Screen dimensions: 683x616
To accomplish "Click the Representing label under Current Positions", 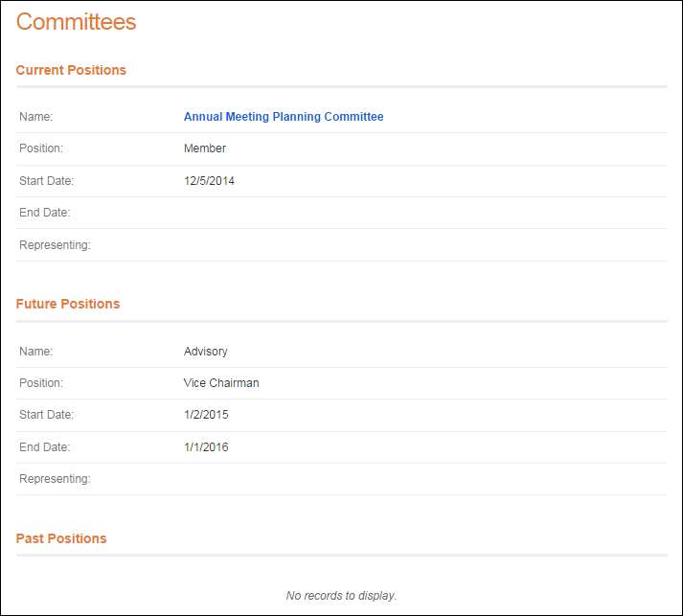I will pos(55,245).
